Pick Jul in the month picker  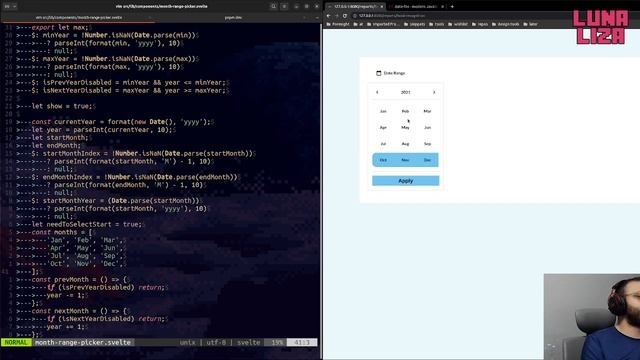pos(383,144)
